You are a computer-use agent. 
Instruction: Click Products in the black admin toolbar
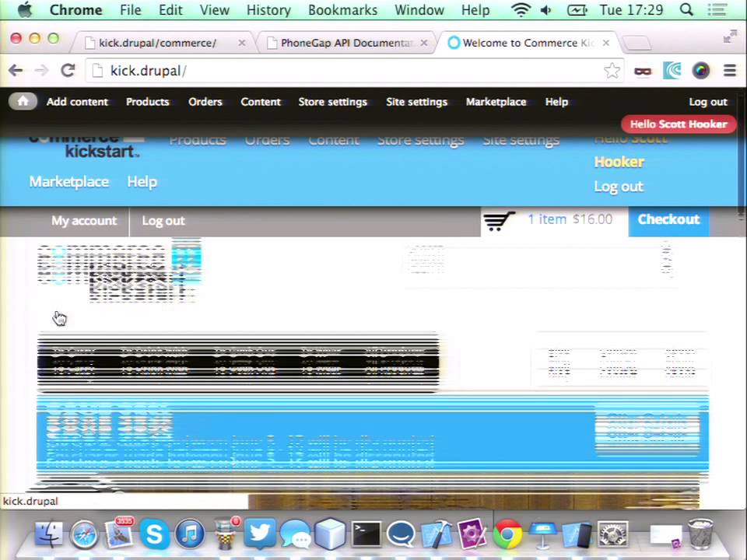pyautogui.click(x=148, y=102)
